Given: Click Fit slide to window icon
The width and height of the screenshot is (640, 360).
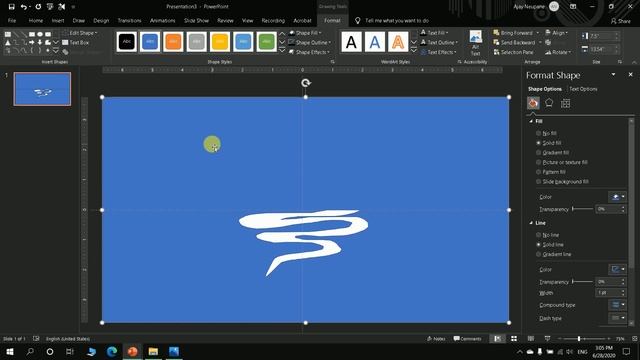Looking at the screenshot, I should point(635,339).
